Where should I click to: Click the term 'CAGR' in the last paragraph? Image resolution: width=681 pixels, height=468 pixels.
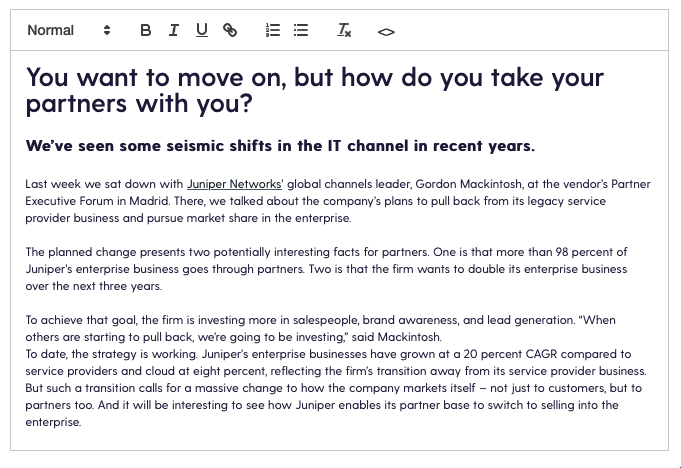point(541,354)
